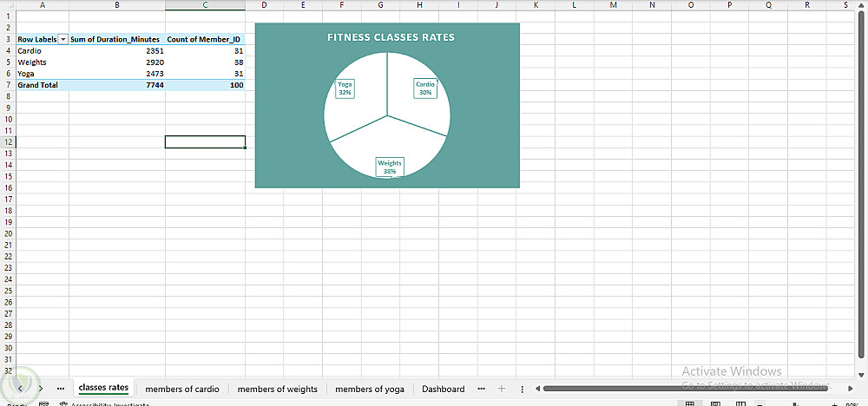Select the Cardio 30% data label

click(425, 88)
